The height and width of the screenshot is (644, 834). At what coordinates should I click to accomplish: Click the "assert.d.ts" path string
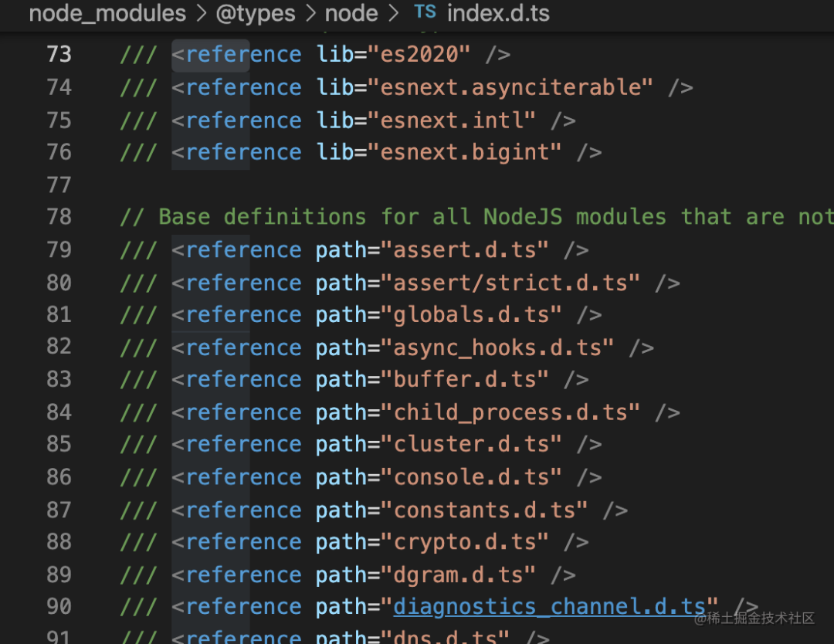tap(464, 250)
